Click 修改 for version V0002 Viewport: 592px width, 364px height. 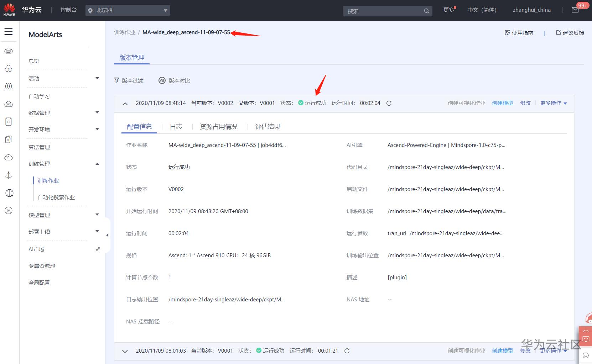525,103
